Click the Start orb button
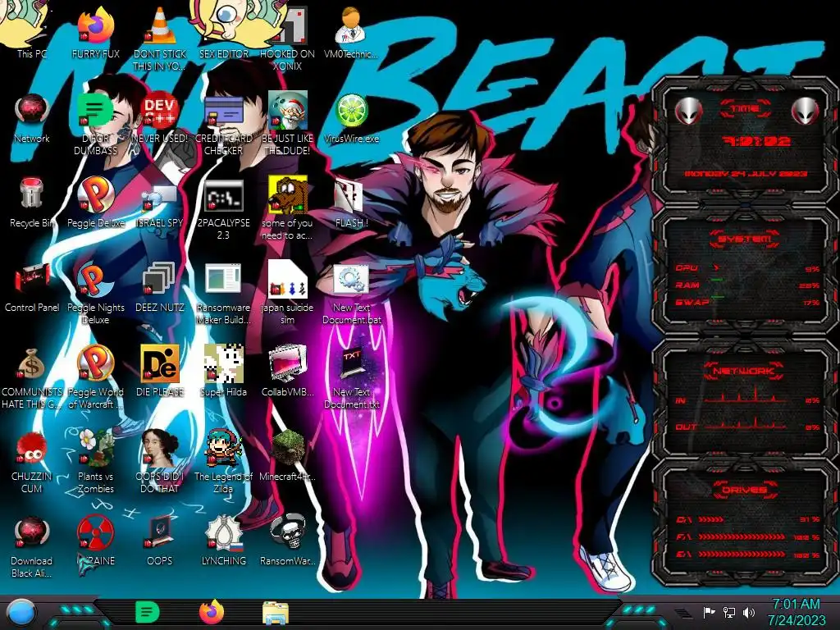Screen dimensions: 840x630 click(21, 613)
